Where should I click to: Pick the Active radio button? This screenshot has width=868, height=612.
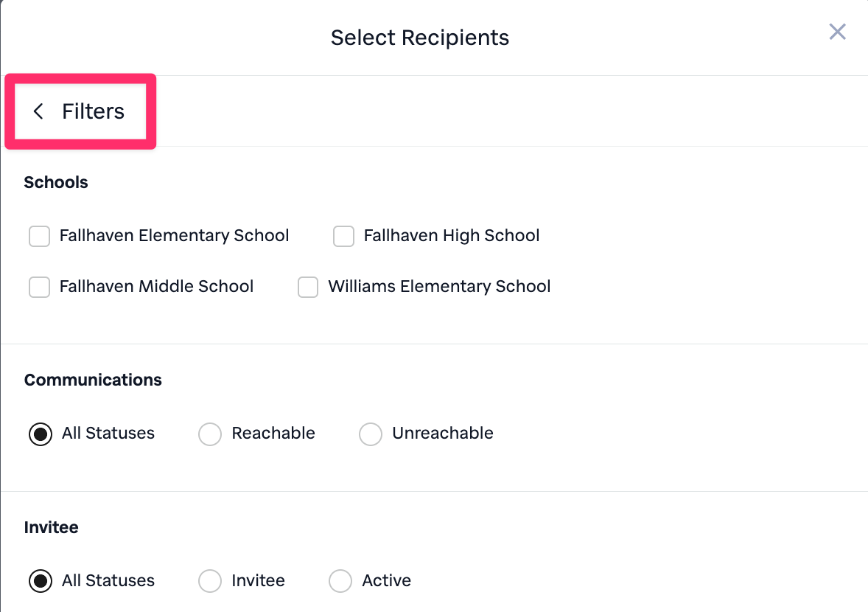pyautogui.click(x=340, y=581)
